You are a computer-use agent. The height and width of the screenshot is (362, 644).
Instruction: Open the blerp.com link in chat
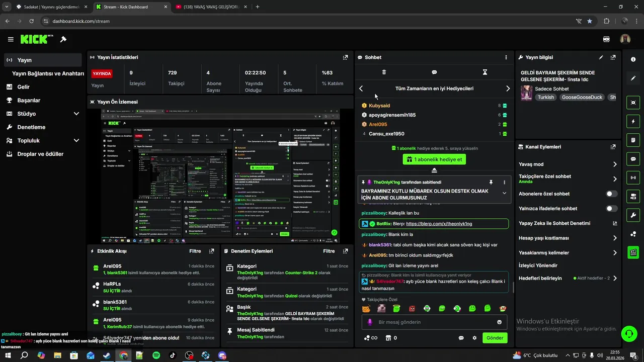(439, 224)
